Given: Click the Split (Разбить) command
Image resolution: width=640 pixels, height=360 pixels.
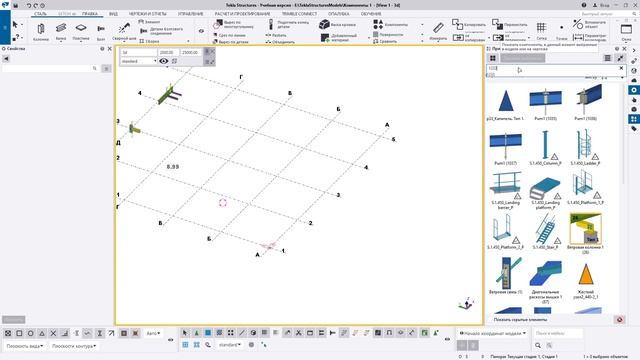Looking at the screenshot, I should [x=276, y=36].
